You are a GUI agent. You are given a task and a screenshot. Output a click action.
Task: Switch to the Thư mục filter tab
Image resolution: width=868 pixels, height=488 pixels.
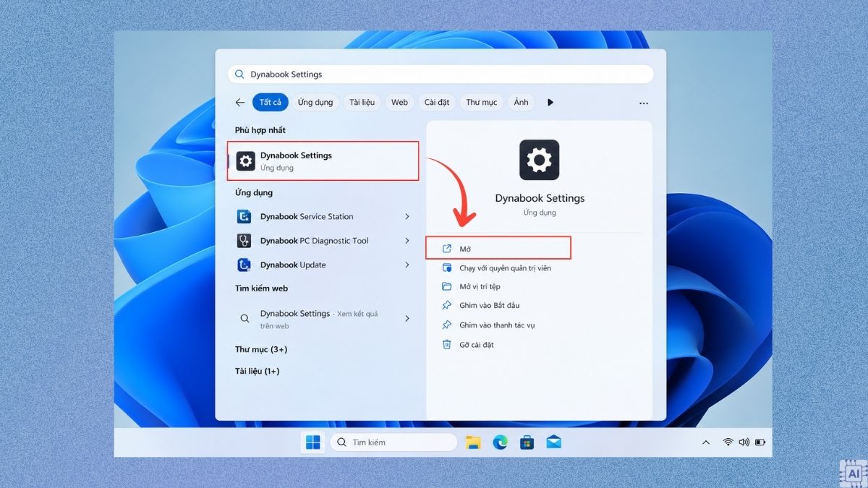[x=481, y=103]
